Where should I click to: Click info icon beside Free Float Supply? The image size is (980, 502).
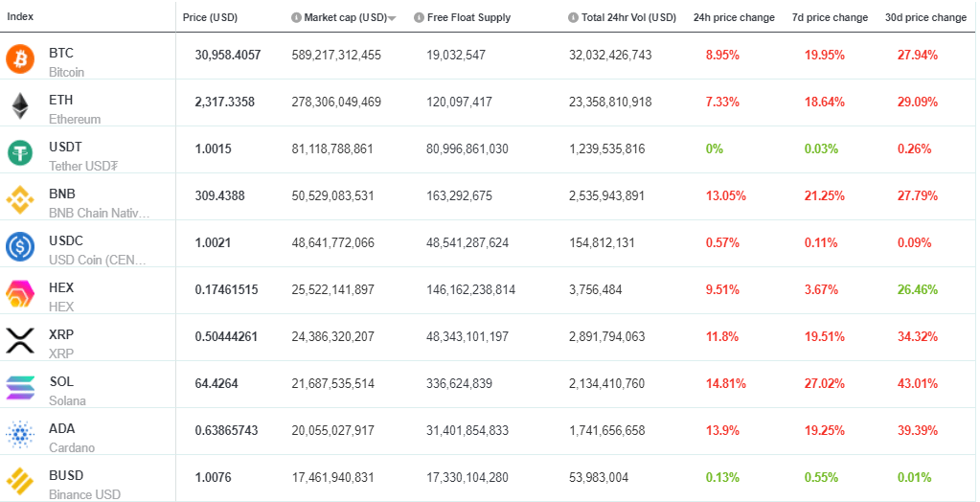click(420, 17)
